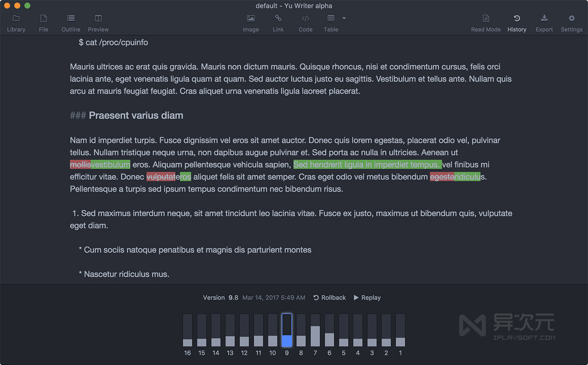Insert an Image
Viewport: 588px width, 365px height.
pyautogui.click(x=251, y=22)
